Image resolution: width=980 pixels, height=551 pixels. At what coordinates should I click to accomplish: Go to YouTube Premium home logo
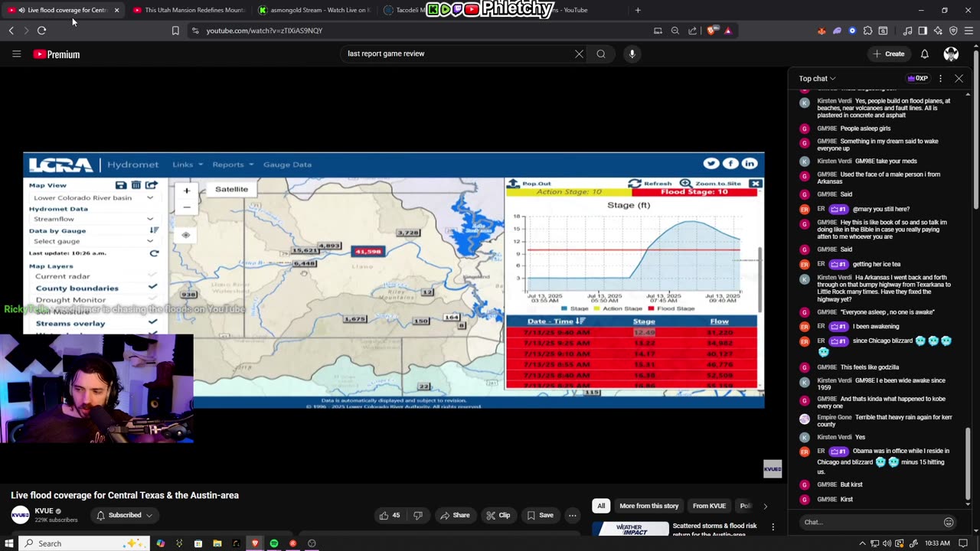(57, 54)
